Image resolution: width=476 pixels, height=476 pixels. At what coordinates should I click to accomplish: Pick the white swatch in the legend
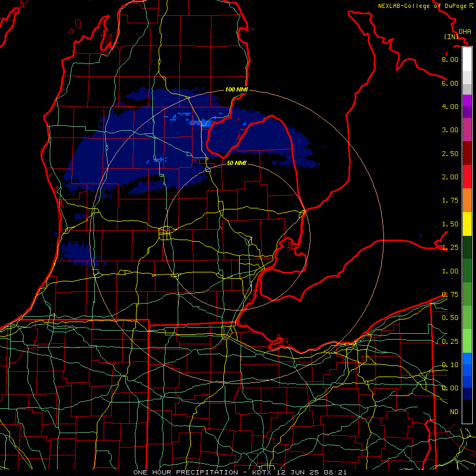(x=467, y=59)
